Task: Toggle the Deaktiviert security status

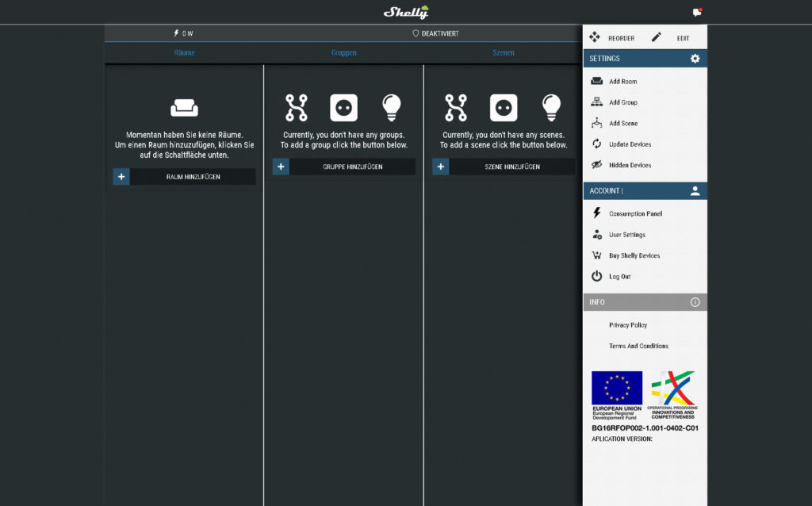Action: (435, 33)
